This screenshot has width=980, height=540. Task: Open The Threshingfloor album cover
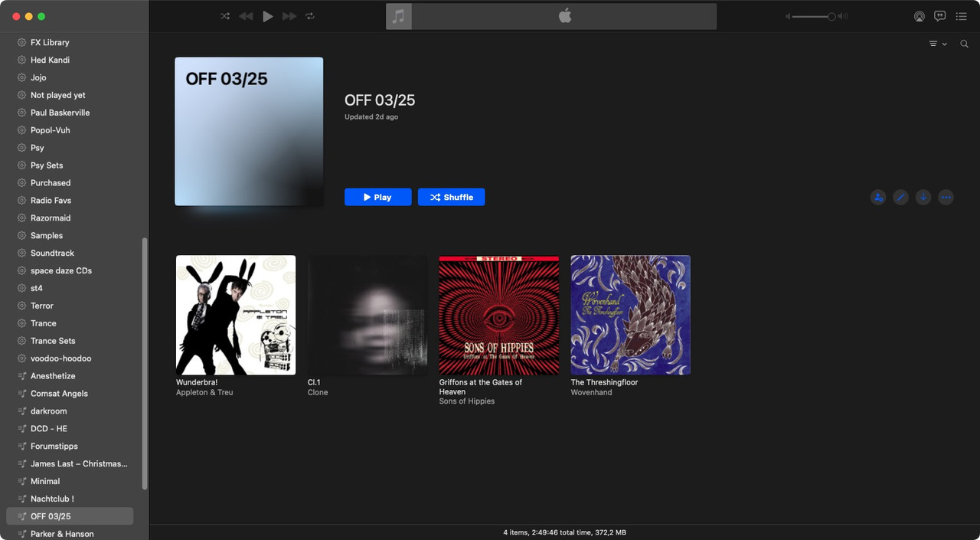tap(631, 315)
